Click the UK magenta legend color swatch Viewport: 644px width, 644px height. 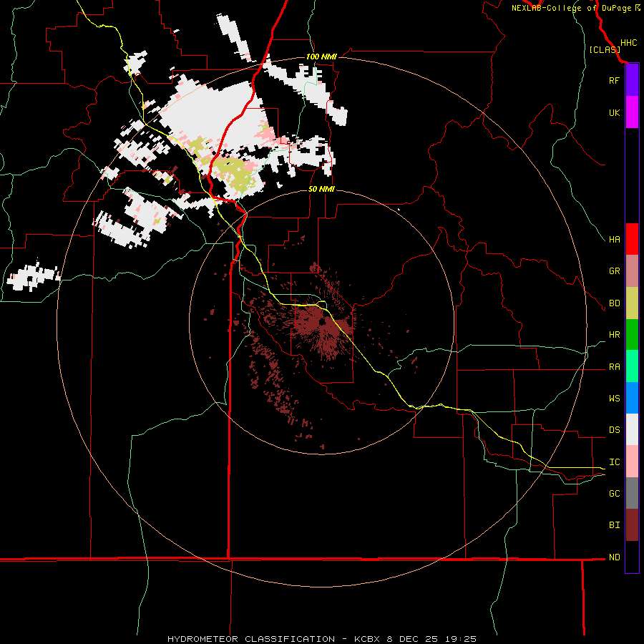pyautogui.click(x=632, y=112)
